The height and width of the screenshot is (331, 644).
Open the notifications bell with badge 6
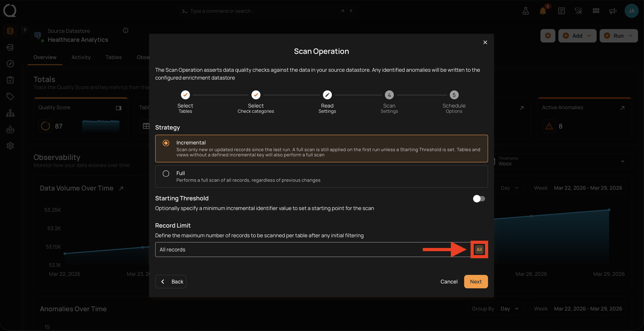coord(543,11)
